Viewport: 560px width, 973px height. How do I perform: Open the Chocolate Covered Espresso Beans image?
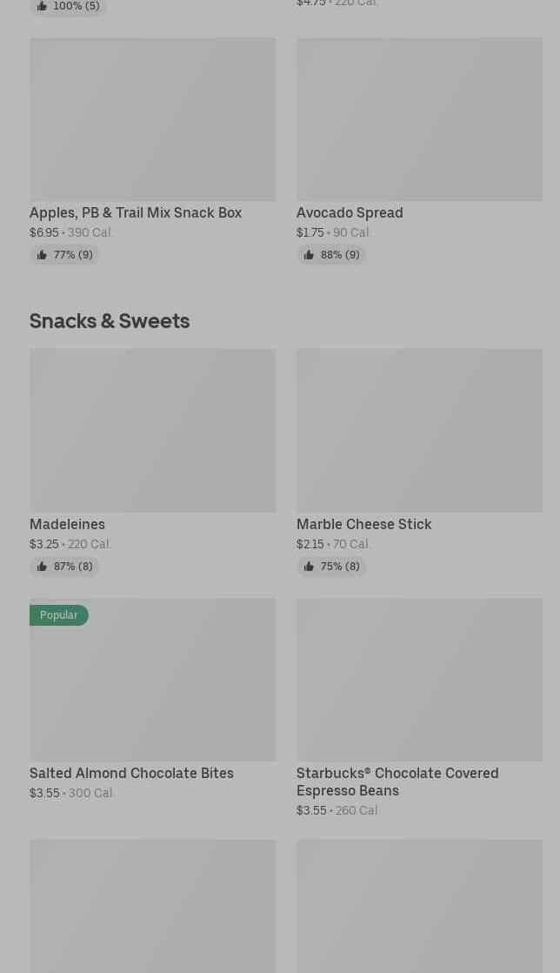[x=419, y=680]
